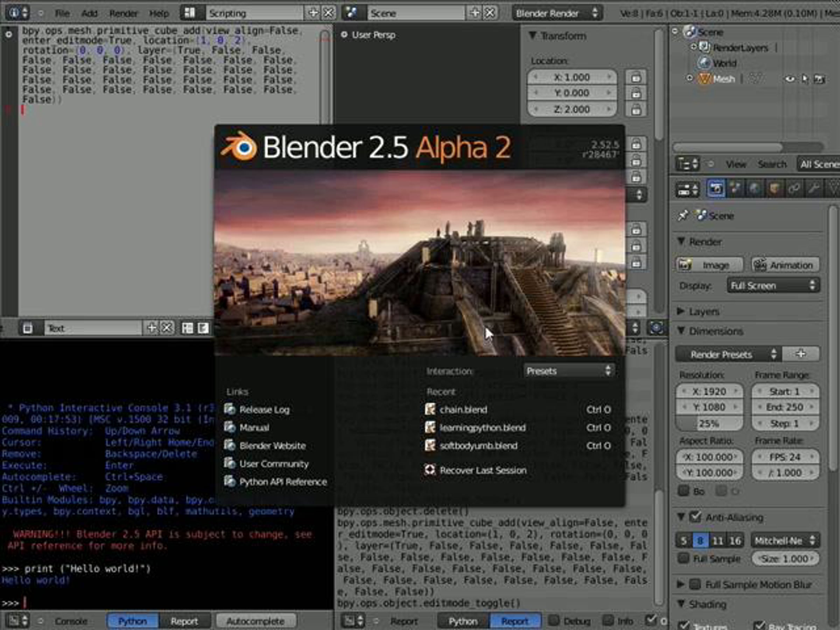The height and width of the screenshot is (630, 840).
Task: Click the anti-aliasing Size 1.000 field
Action: click(x=785, y=559)
